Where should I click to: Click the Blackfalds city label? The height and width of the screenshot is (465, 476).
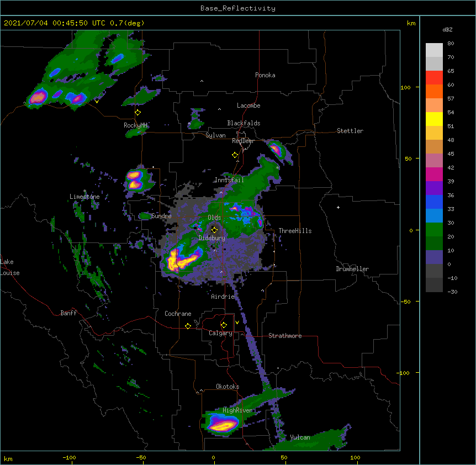pyautogui.click(x=244, y=123)
